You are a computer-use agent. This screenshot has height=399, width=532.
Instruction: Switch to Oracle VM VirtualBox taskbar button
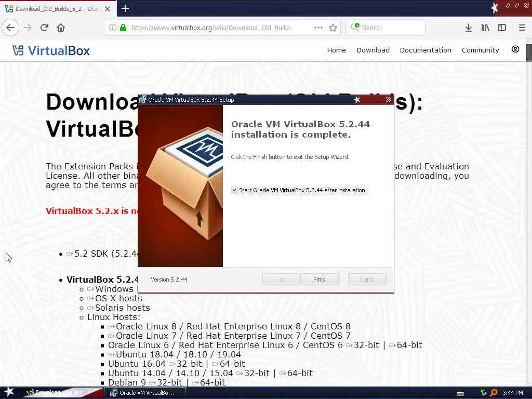(147, 393)
